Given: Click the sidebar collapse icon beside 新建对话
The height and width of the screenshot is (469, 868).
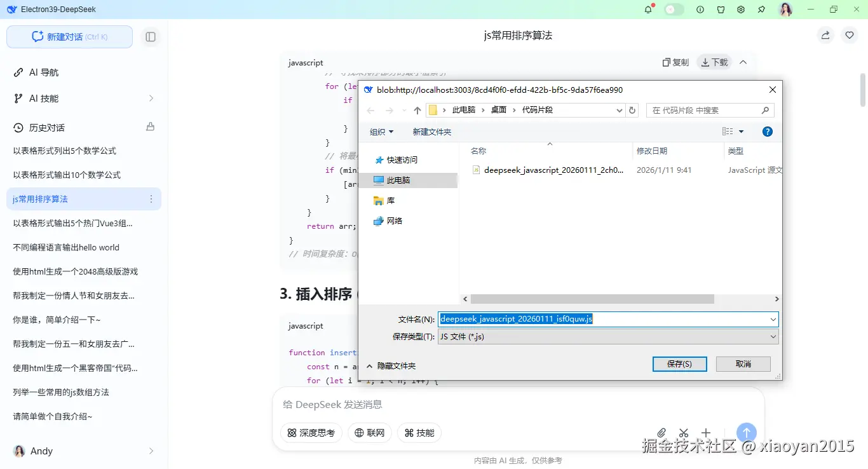Looking at the screenshot, I should pyautogui.click(x=151, y=37).
